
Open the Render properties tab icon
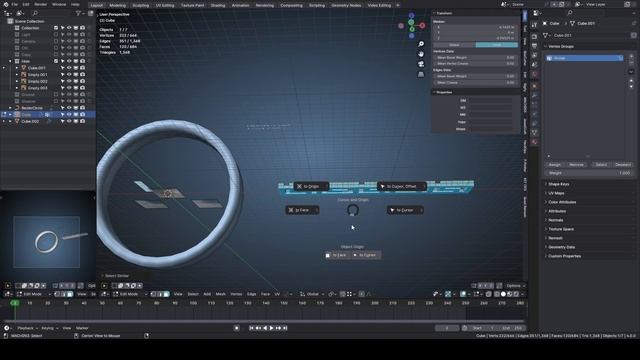534,37
